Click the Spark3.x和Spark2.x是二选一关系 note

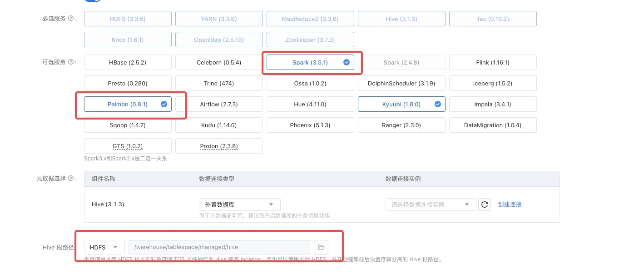tap(125, 159)
